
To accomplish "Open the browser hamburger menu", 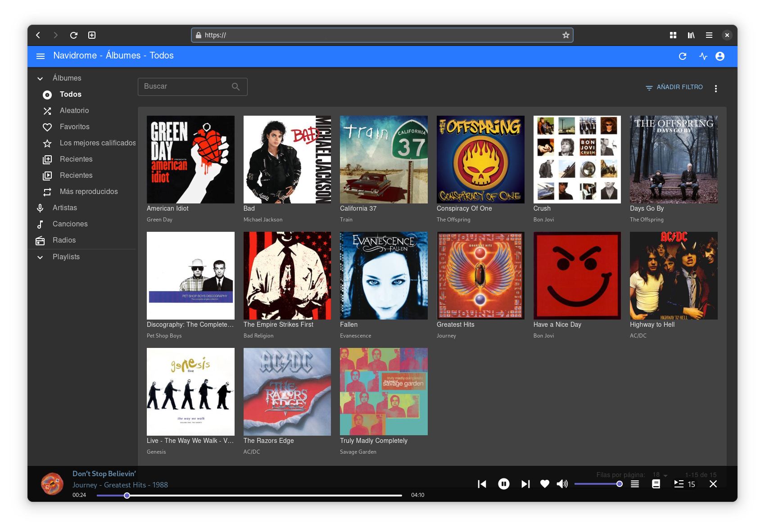I will [709, 35].
